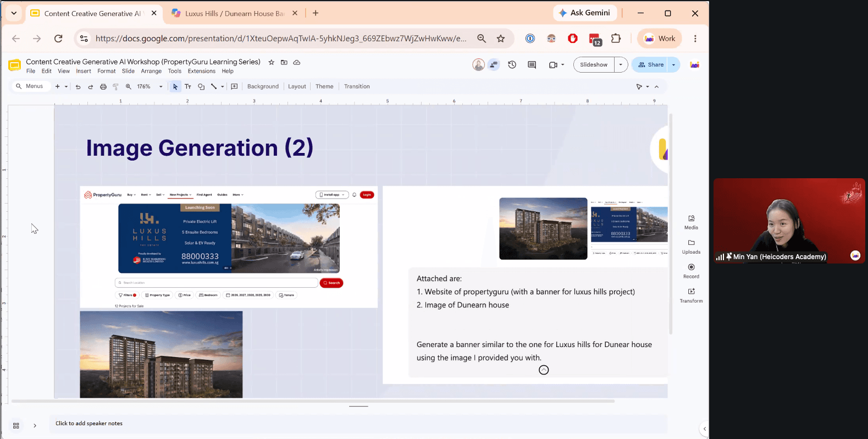Open the grid view icon at bottom
The width and height of the screenshot is (868, 439).
click(x=16, y=426)
